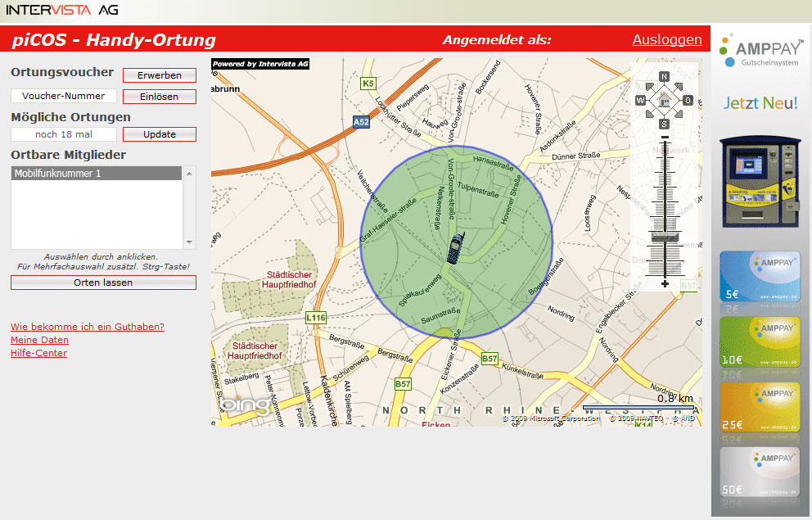Select the green 10€ AMPPAY card

pos(760,341)
